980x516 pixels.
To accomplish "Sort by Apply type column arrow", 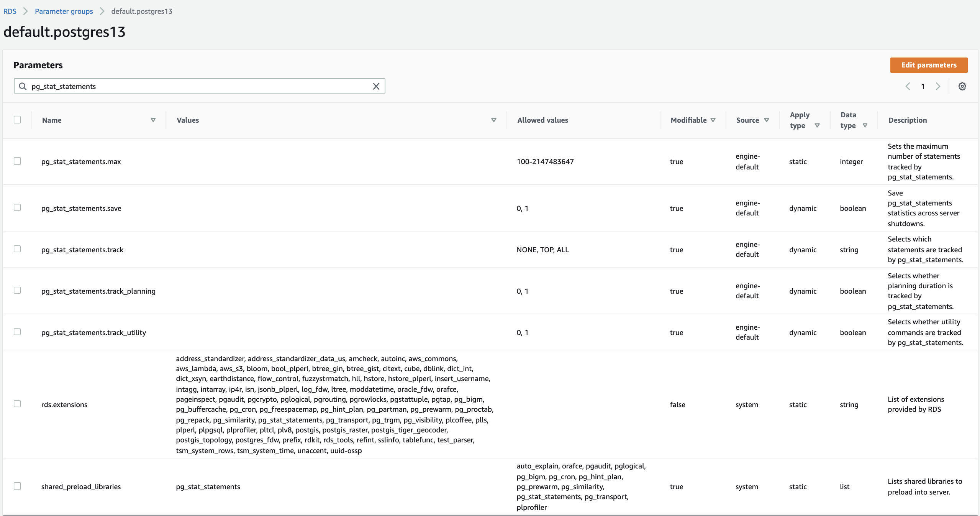I will (817, 125).
